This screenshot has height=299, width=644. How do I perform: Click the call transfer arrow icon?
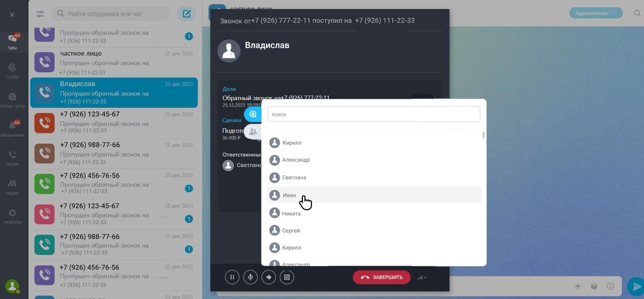click(269, 277)
